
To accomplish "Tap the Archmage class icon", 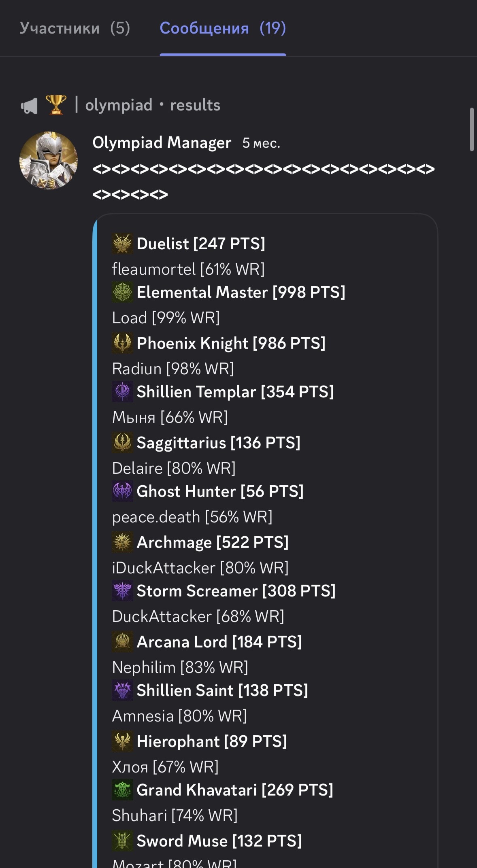I will [122, 542].
